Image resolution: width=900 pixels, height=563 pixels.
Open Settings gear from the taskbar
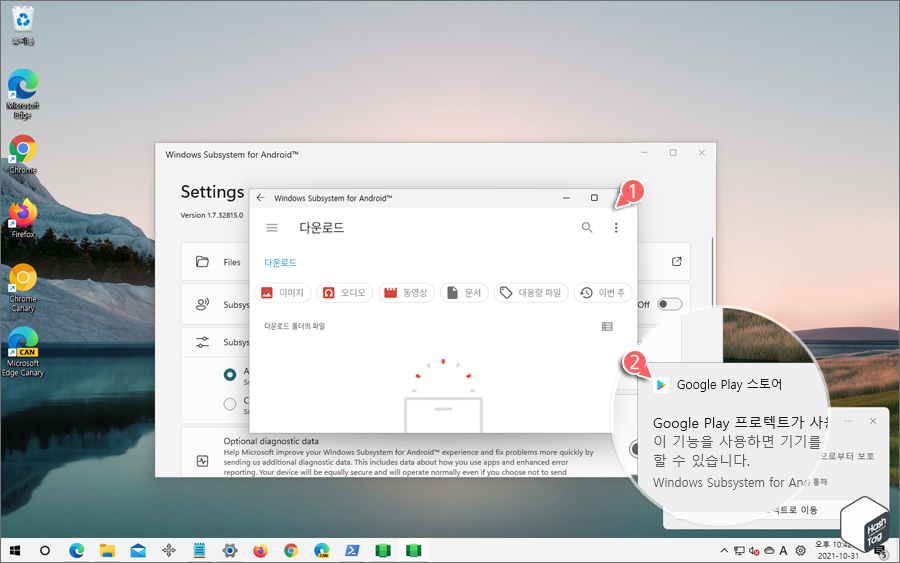coord(230,551)
